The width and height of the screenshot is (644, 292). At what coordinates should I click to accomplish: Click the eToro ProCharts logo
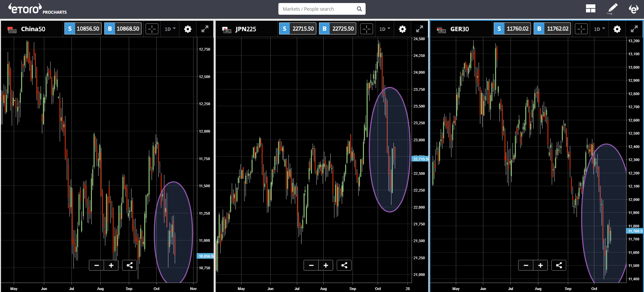point(38,9)
